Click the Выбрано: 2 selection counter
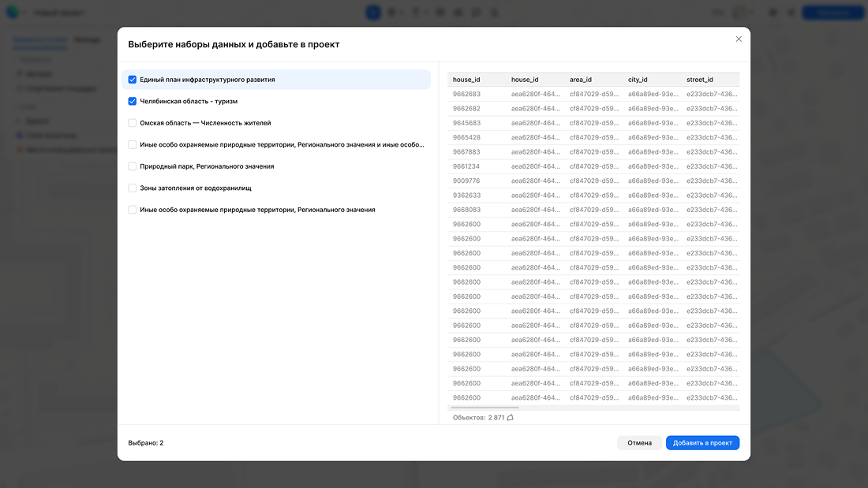868x488 pixels. pyautogui.click(x=146, y=442)
